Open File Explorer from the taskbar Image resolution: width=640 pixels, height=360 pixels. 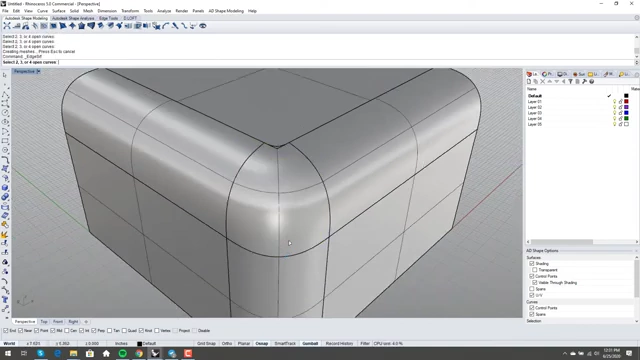[x=73, y=353]
